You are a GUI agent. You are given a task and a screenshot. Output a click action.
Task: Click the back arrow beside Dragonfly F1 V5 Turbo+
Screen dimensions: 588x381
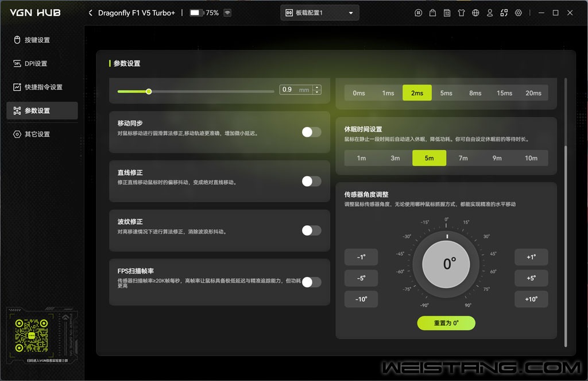click(90, 13)
